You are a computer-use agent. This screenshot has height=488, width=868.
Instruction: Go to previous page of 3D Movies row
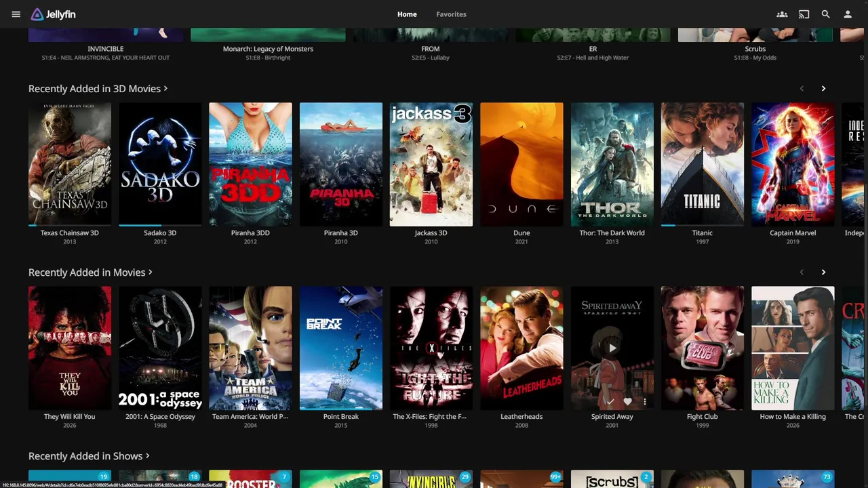[802, 89]
